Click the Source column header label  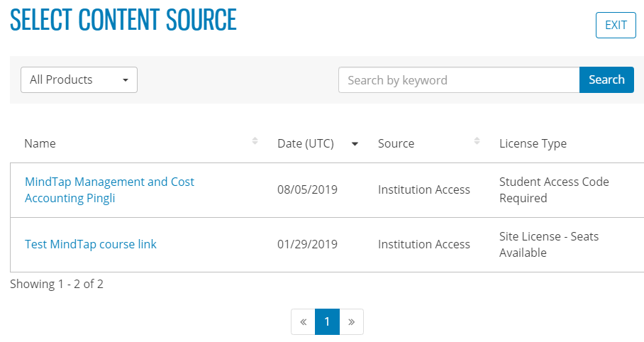pos(396,143)
